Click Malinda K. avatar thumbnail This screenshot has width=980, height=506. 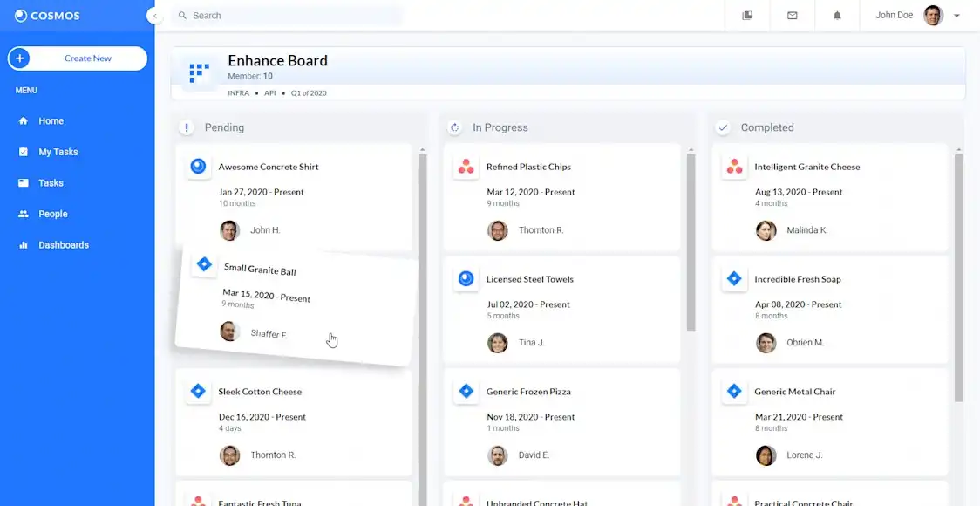766,230
